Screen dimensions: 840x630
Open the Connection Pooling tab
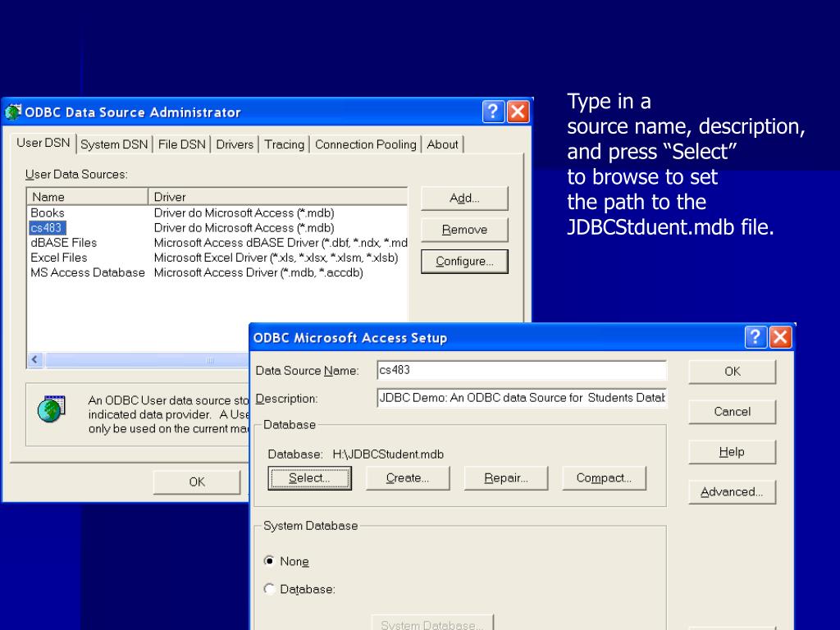(x=365, y=144)
